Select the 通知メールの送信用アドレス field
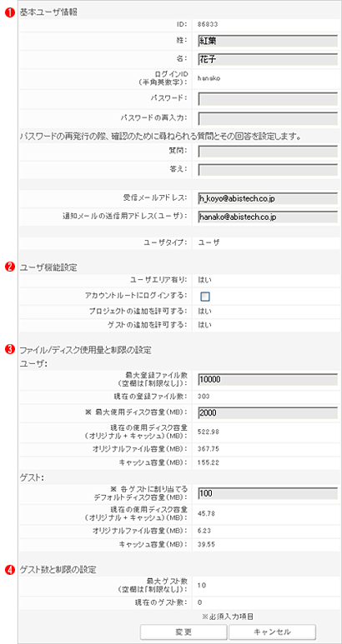Screen dimensions: 342x644 (268, 217)
